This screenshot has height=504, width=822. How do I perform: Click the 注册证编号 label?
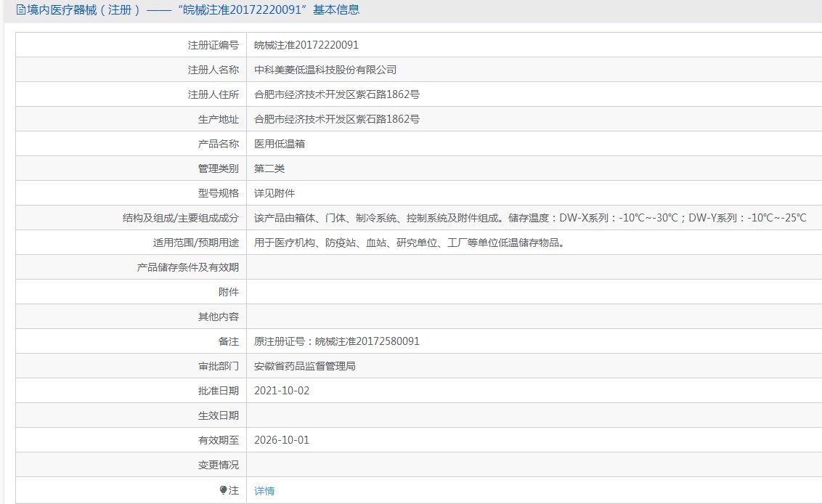(213, 45)
